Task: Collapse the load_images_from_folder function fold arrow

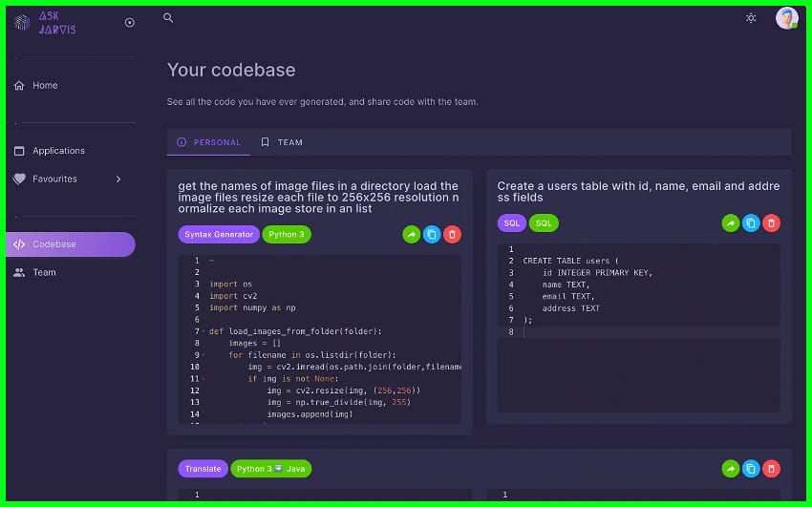Action: point(203,331)
